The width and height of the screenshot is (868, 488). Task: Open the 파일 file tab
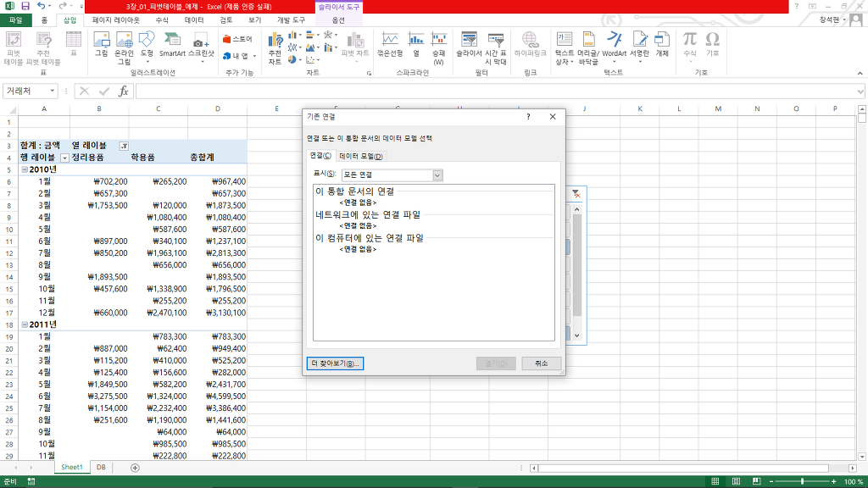(x=15, y=20)
